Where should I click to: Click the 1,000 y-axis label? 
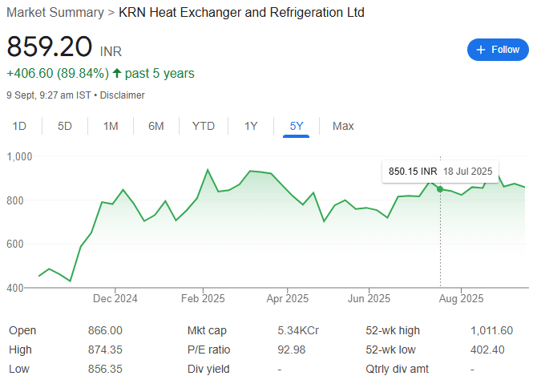pos(19,156)
